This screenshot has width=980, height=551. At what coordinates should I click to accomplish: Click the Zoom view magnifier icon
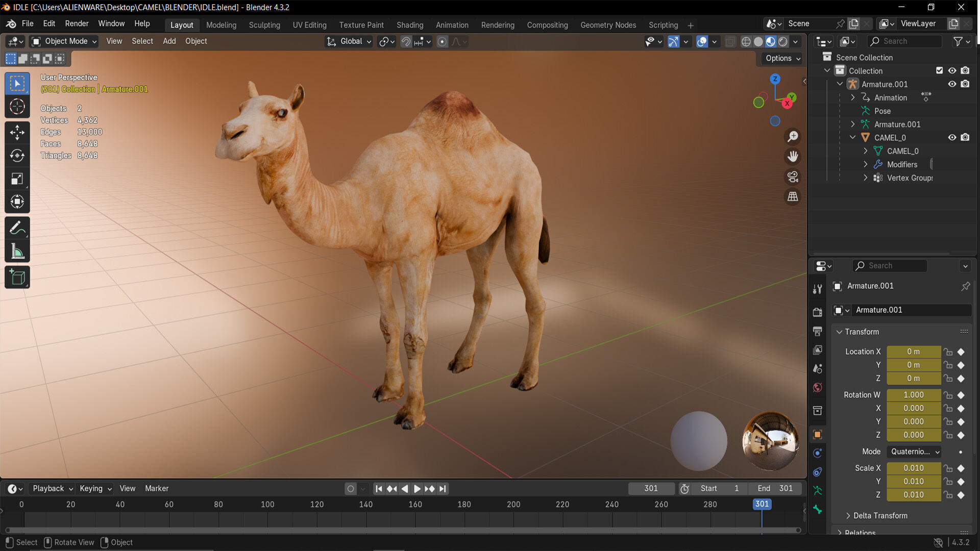793,137
